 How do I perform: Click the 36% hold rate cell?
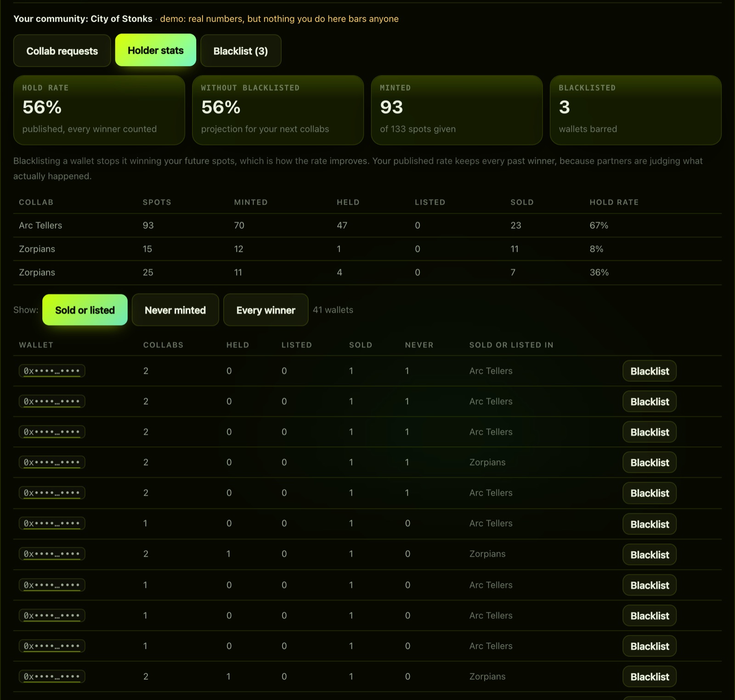point(599,272)
